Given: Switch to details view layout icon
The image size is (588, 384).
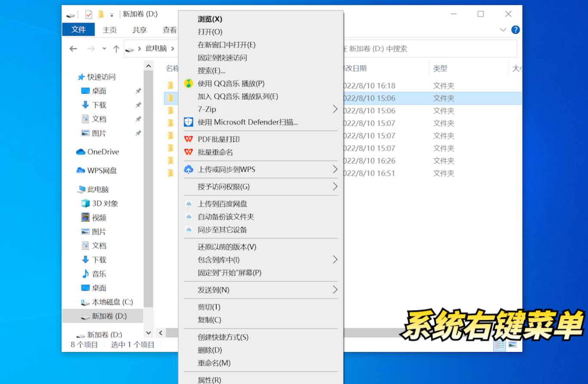Looking at the screenshot, I should click(x=499, y=345).
